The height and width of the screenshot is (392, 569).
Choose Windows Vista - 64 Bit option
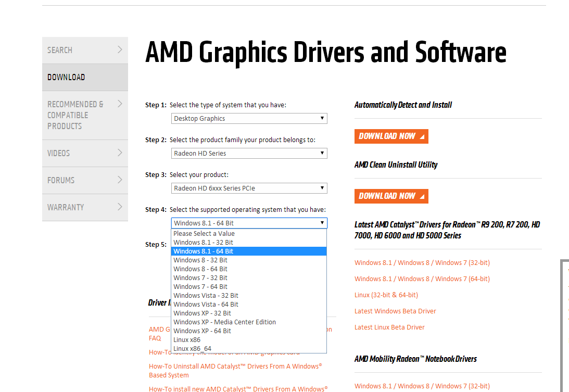click(249, 304)
